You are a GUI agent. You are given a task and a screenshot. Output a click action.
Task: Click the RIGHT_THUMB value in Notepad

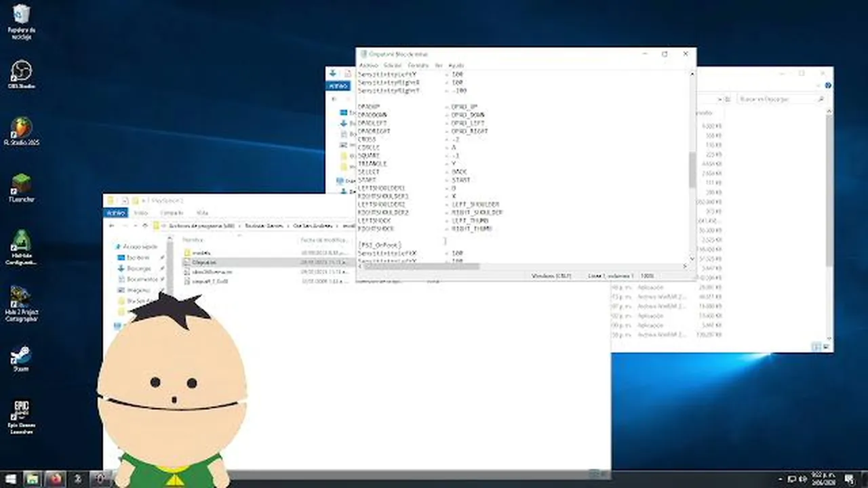471,228
